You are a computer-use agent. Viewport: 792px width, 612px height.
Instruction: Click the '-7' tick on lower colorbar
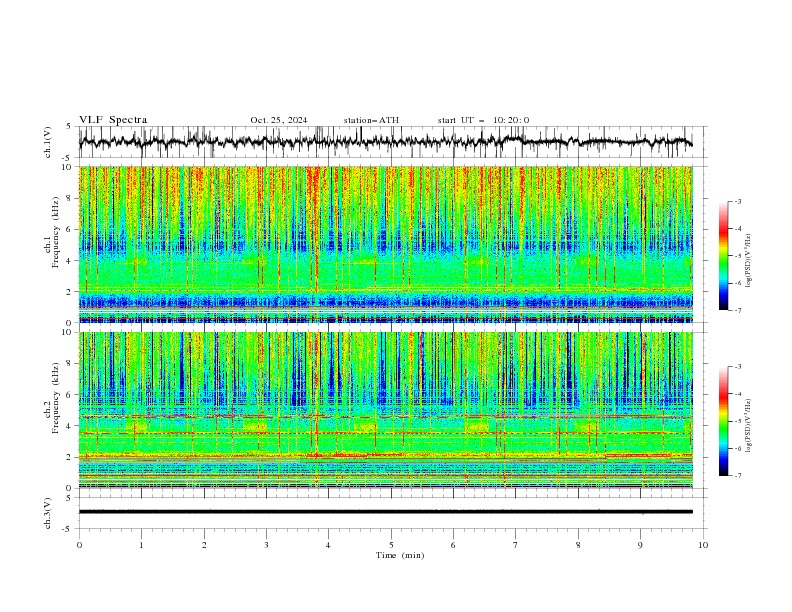[x=737, y=475]
